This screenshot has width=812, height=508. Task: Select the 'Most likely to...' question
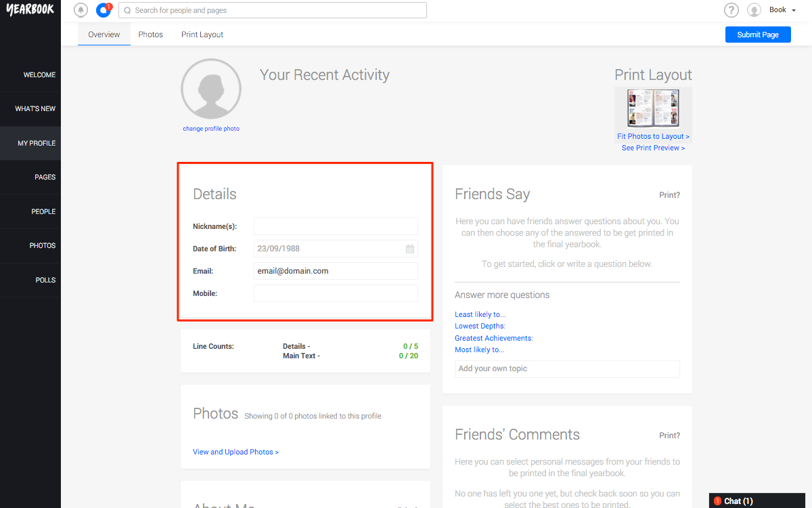coord(479,350)
